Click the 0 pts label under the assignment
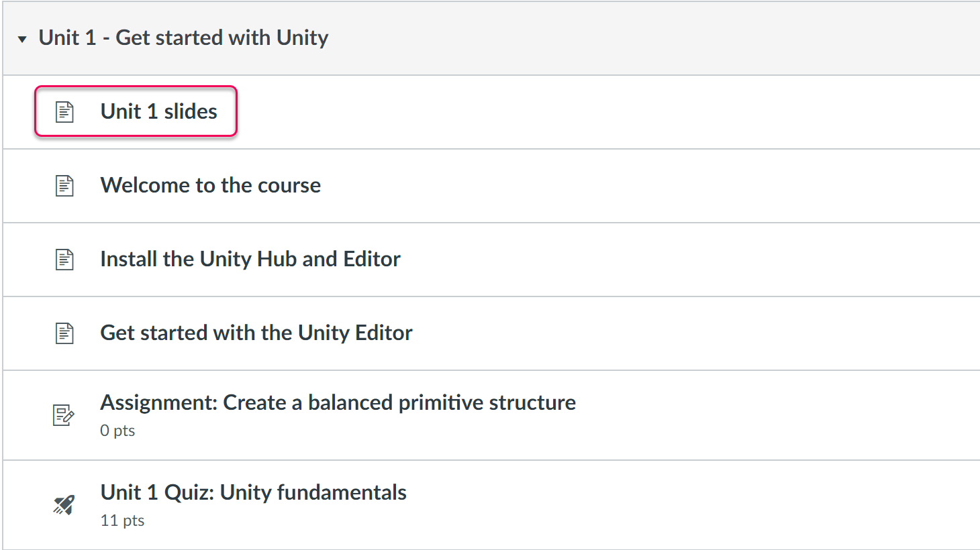The height and width of the screenshot is (550, 980). point(117,431)
